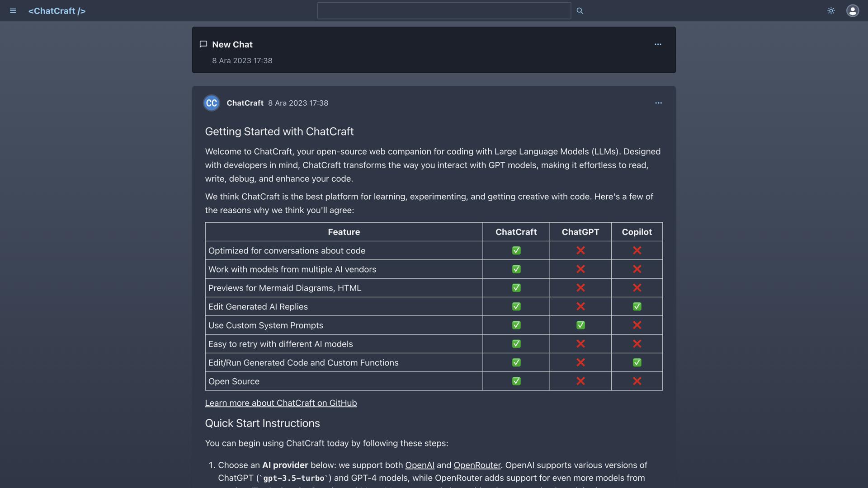This screenshot has width=868, height=488.
Task: Click the ChatCraft checkmark for Open Source
Action: tap(516, 381)
